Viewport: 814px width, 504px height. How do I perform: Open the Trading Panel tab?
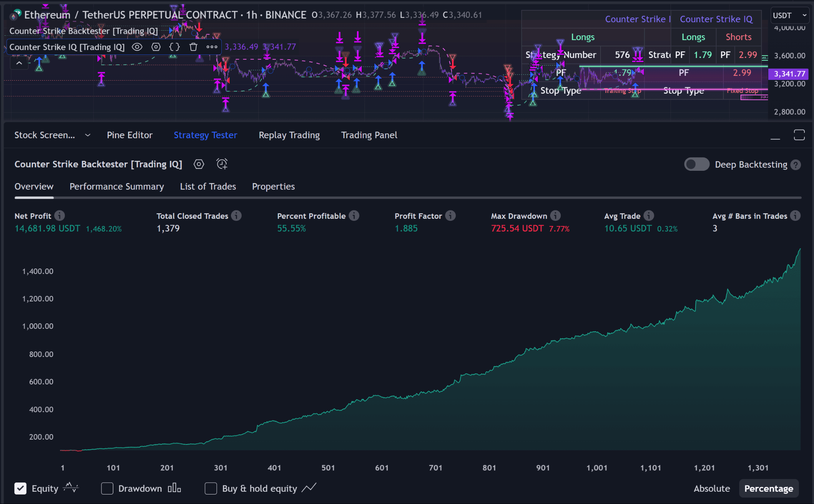(369, 135)
